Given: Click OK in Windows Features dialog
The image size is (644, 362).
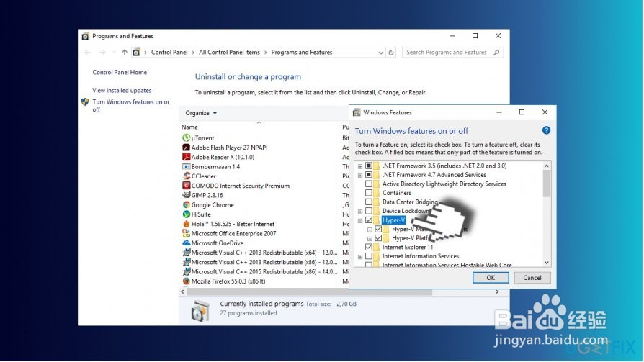Looking at the screenshot, I should 491,278.
